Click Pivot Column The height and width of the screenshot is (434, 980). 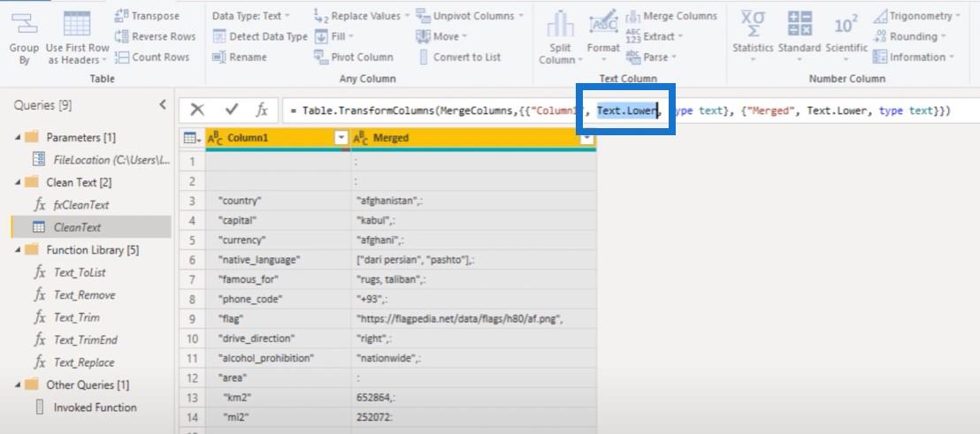[354, 57]
